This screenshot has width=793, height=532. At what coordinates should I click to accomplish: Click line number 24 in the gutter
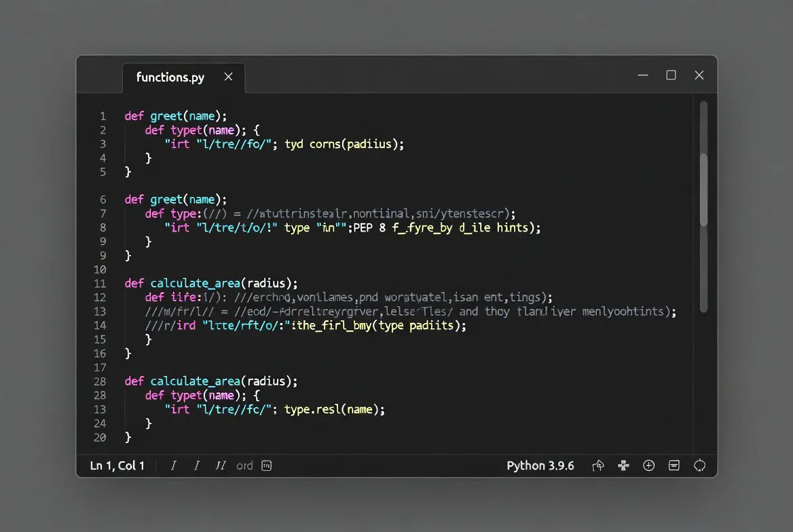tap(100, 423)
